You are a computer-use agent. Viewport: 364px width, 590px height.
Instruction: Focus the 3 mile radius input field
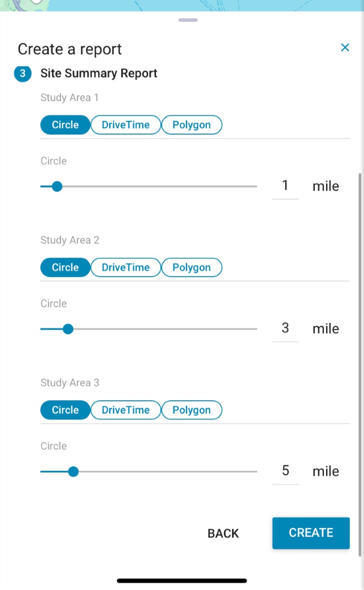point(285,328)
